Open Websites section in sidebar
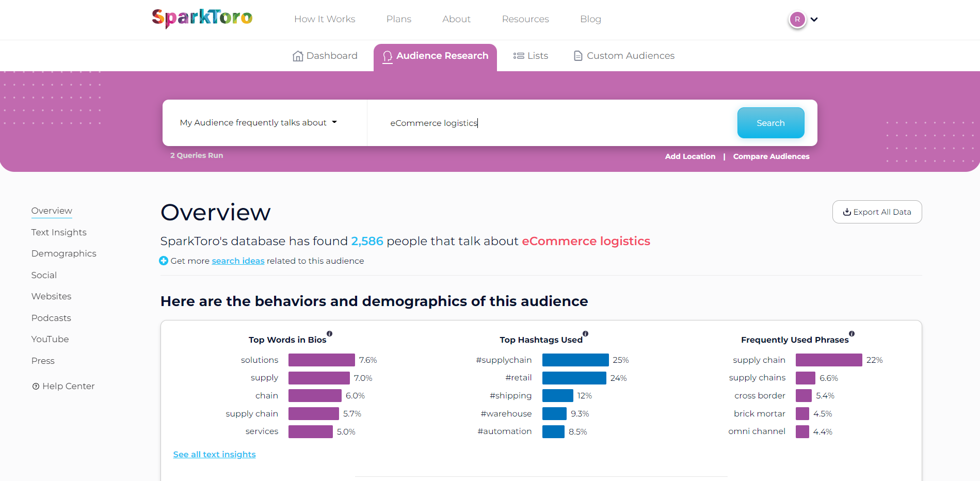980x481 pixels. click(51, 296)
